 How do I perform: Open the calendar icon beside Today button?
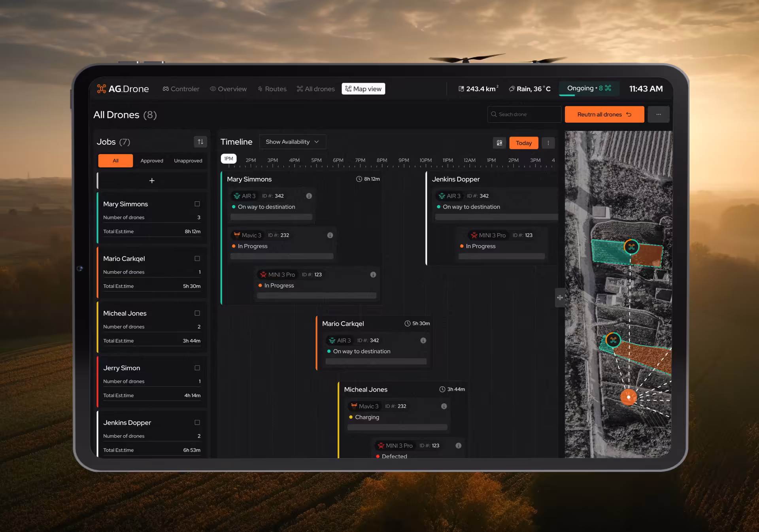[499, 143]
